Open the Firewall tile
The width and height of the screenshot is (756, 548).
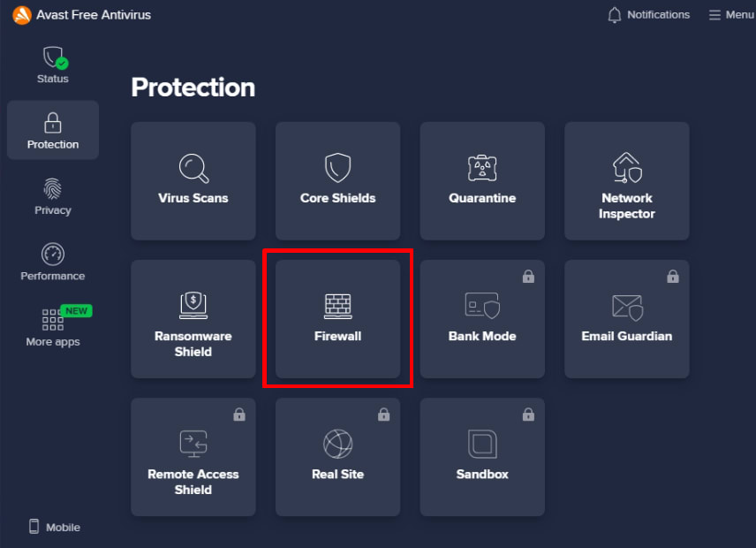coord(338,319)
